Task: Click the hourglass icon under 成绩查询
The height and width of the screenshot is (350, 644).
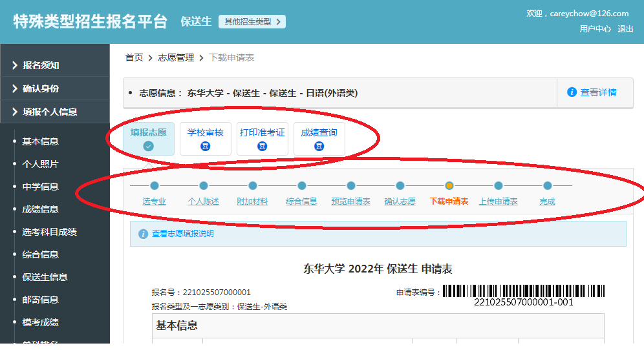Action: point(319,147)
